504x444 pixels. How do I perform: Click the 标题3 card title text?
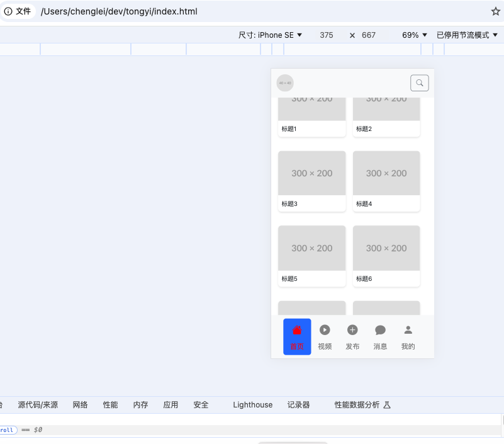pos(289,203)
